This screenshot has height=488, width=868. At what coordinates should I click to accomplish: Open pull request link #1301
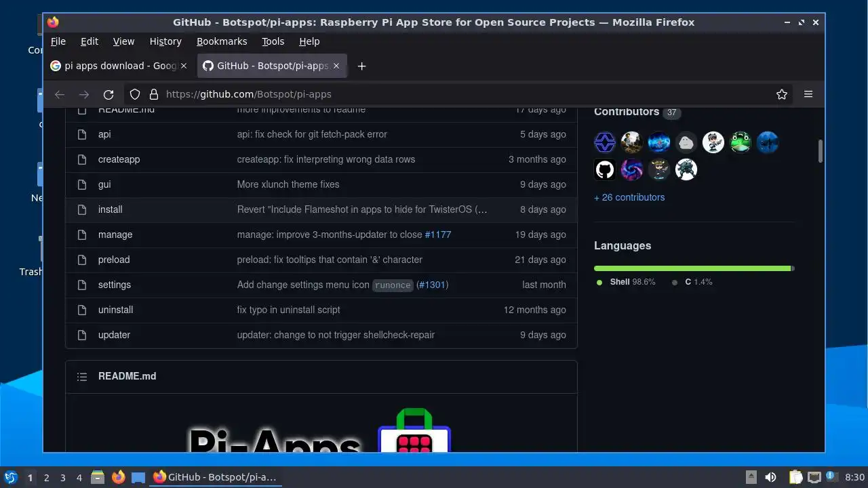(x=431, y=285)
